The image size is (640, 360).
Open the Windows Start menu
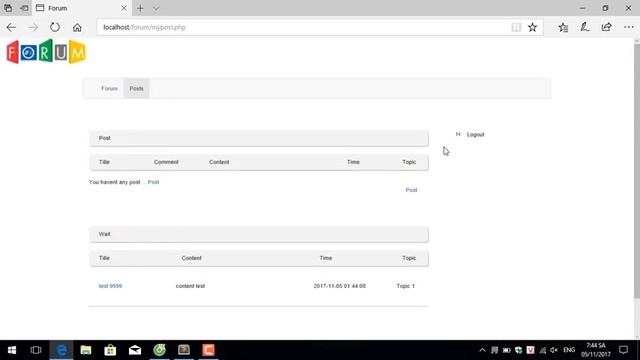click(x=12, y=350)
